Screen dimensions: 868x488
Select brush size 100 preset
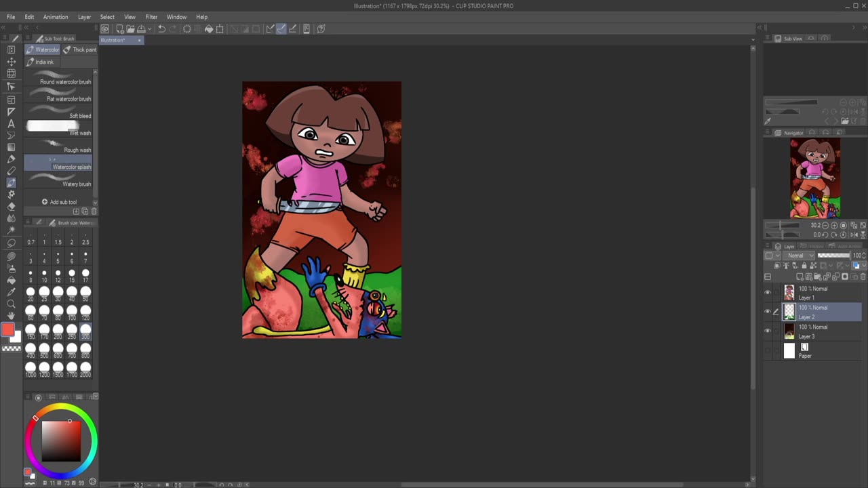(x=71, y=313)
